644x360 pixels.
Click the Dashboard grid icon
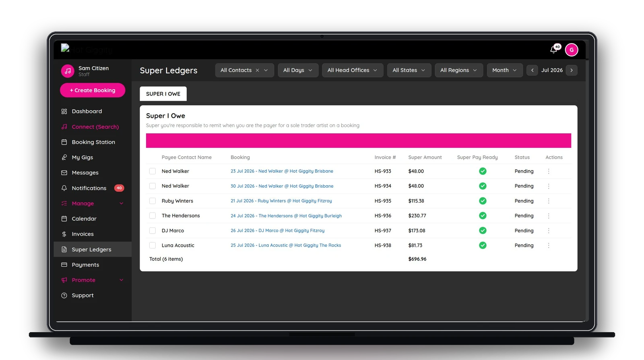click(x=64, y=112)
